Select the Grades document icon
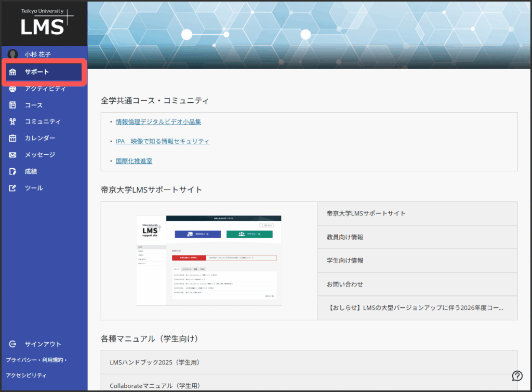The image size is (532, 392). coord(13,171)
